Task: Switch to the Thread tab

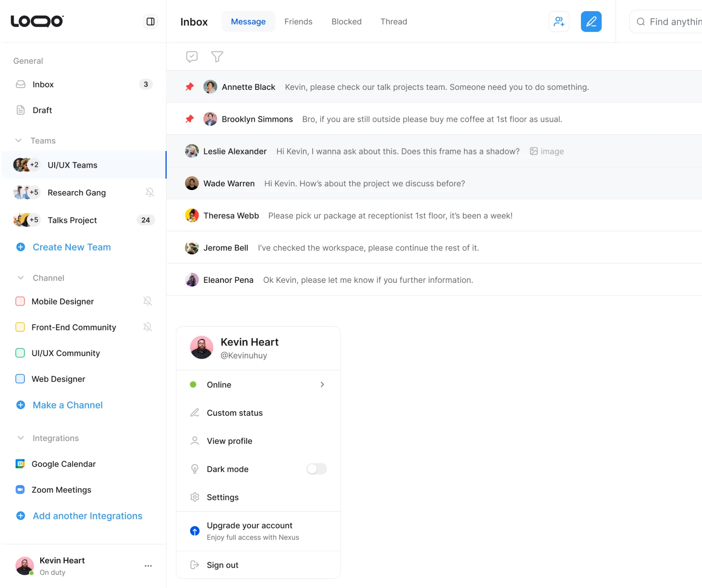Action: click(393, 22)
